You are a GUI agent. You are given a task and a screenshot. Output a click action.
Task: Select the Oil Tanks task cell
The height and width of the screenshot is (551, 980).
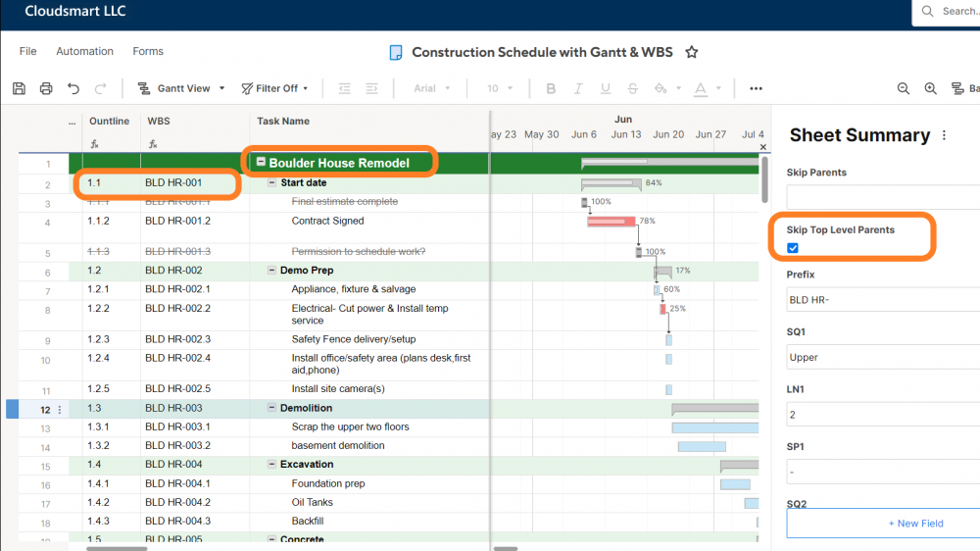368,502
